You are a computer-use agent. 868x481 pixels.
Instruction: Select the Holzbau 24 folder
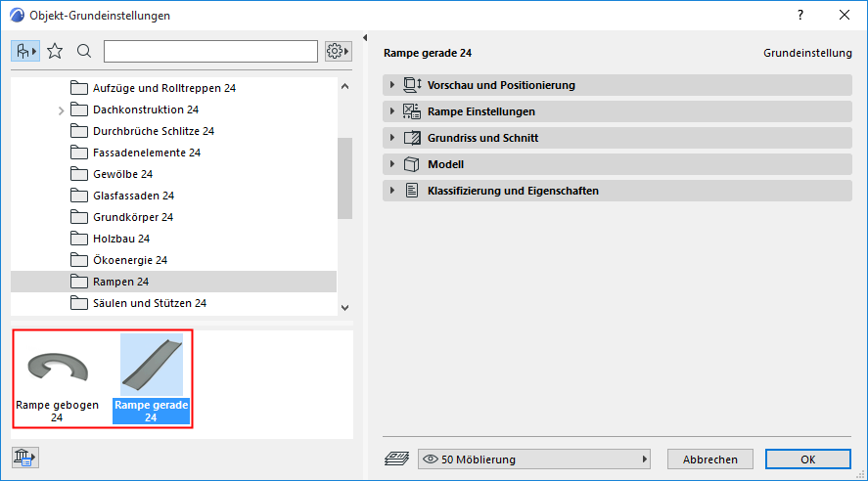pos(121,239)
